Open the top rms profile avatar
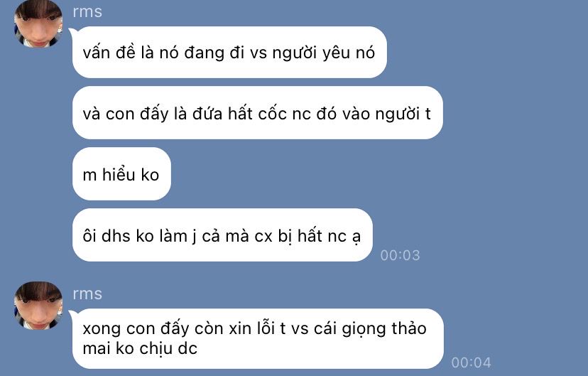This screenshot has width=588, height=376. (x=38, y=23)
